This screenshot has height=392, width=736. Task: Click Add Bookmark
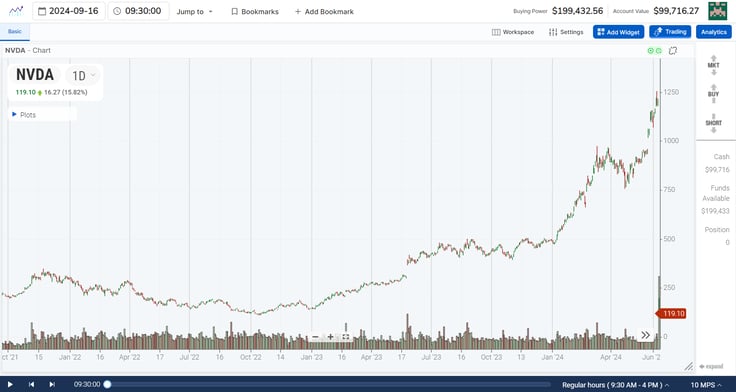(324, 11)
